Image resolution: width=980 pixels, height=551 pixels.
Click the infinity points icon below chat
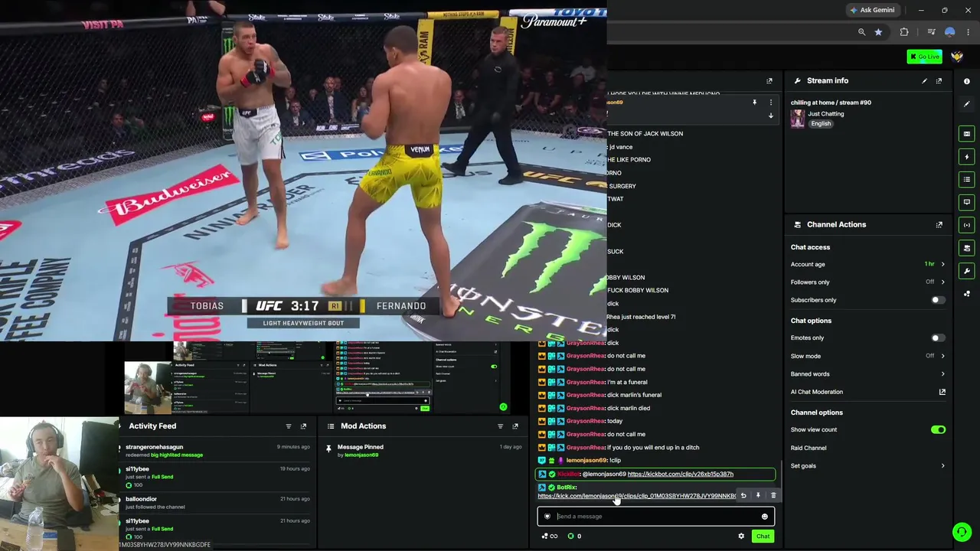550,536
